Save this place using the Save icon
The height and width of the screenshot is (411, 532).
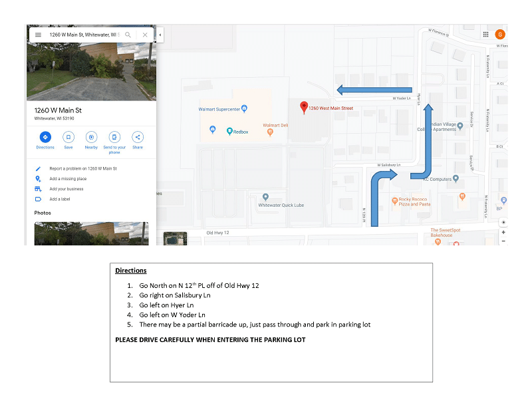68,137
